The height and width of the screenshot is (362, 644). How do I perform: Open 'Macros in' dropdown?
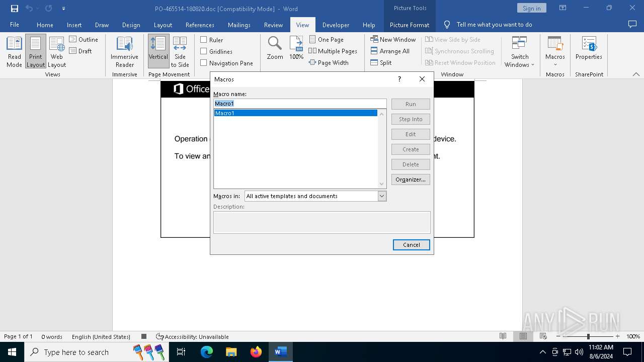pyautogui.click(x=382, y=196)
